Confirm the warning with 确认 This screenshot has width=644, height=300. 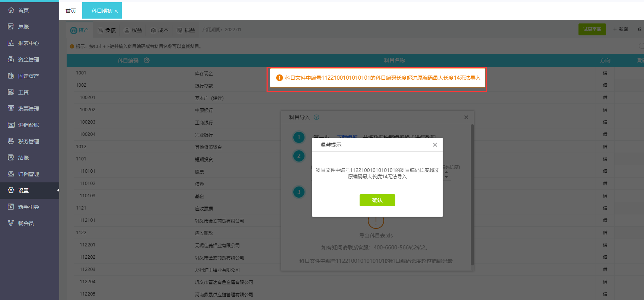[377, 200]
